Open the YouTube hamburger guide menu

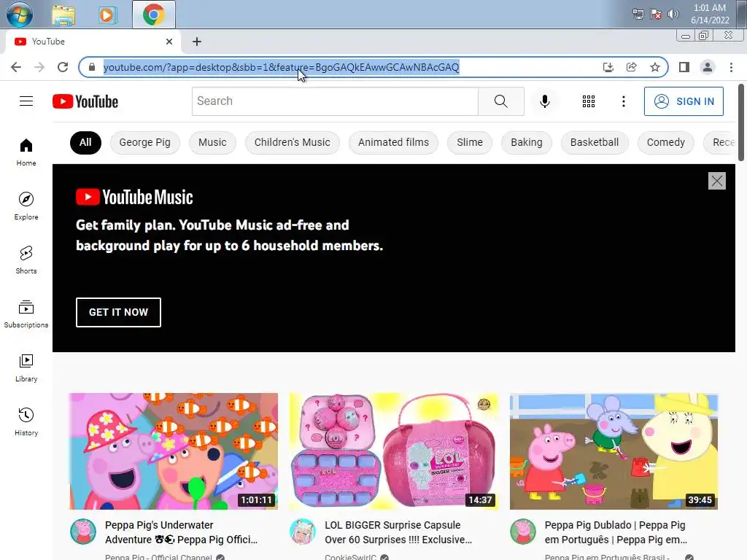tap(26, 101)
